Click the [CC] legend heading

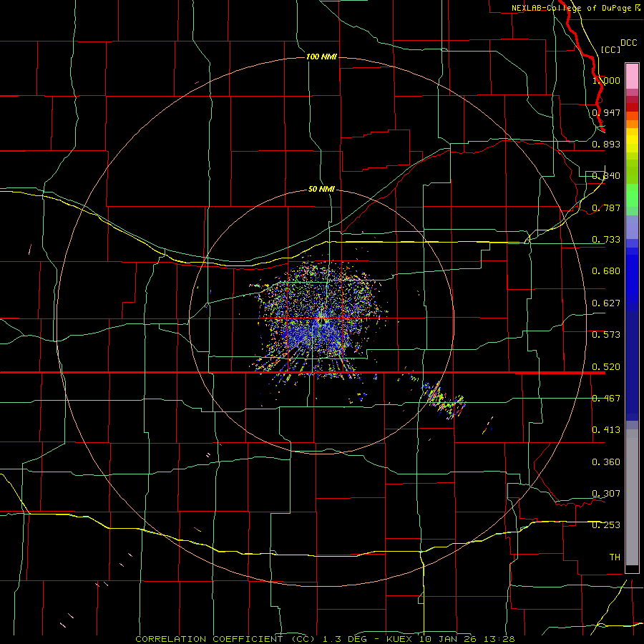pos(610,49)
